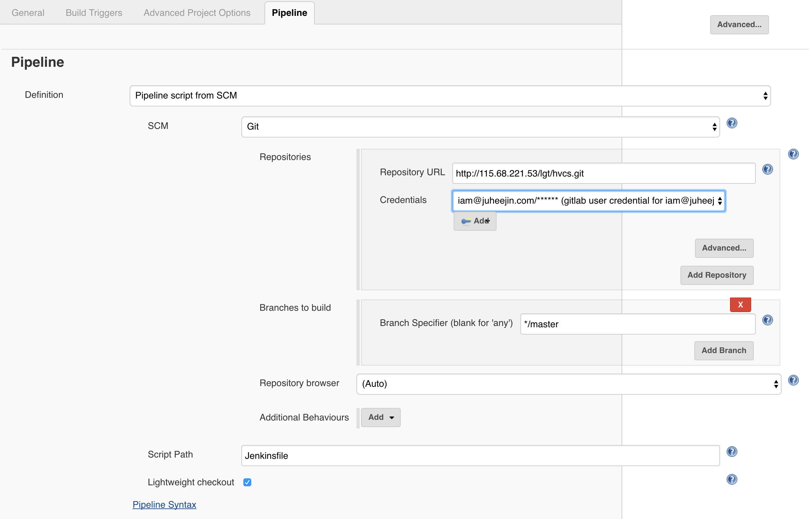Show help for Branch Specifier field
This screenshot has height=519, width=812.
[x=767, y=320]
